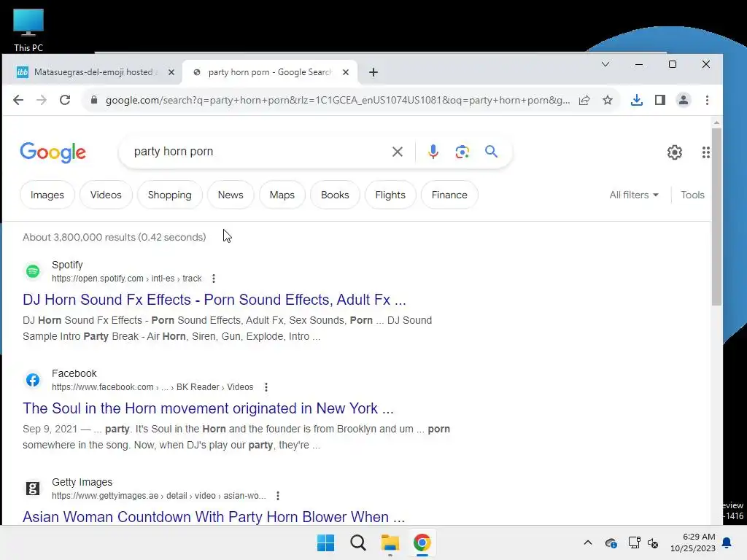This screenshot has width=747, height=560.
Task: Close the Google Search tab
Action: (346, 72)
